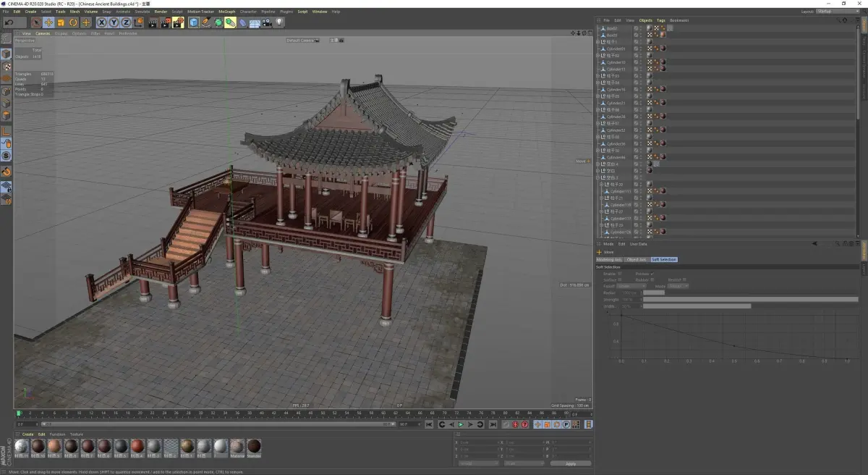This screenshot has height=475, width=868.
Task: Open the Render menu
Action: 161,12
